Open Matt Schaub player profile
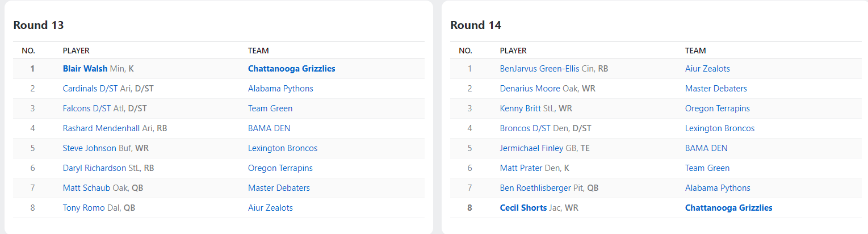This screenshot has width=868, height=234. coord(86,188)
